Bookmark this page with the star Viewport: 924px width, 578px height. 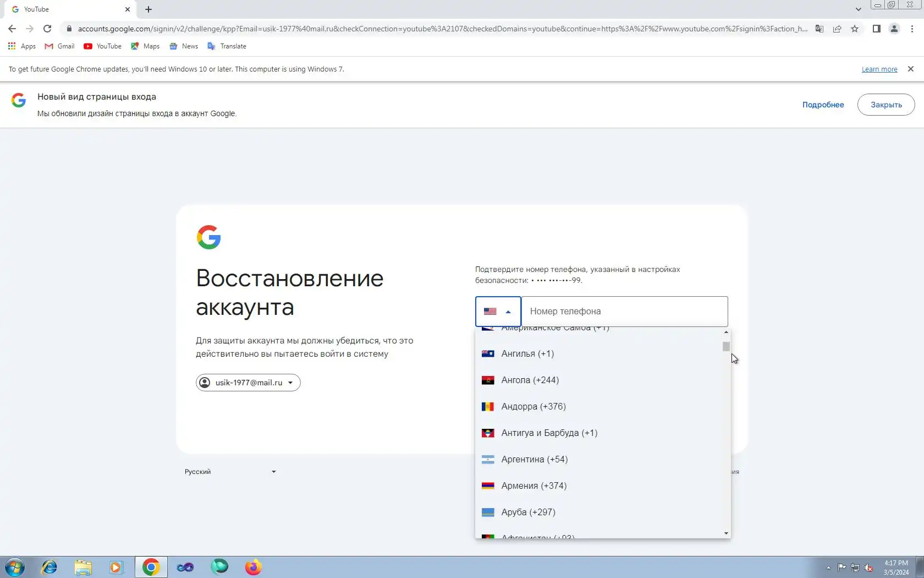855,29
